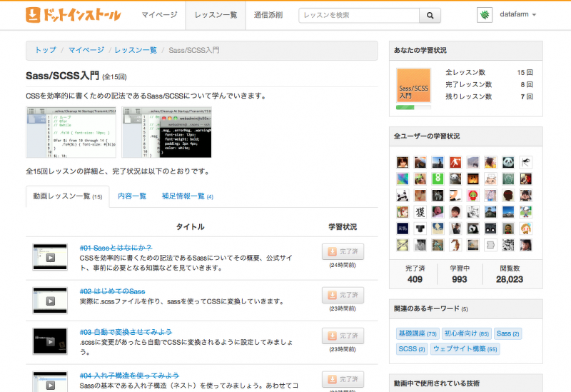Screen dimensions: 571x392
Task: Switch to the 内容一覧 tab
Action: click(132, 196)
